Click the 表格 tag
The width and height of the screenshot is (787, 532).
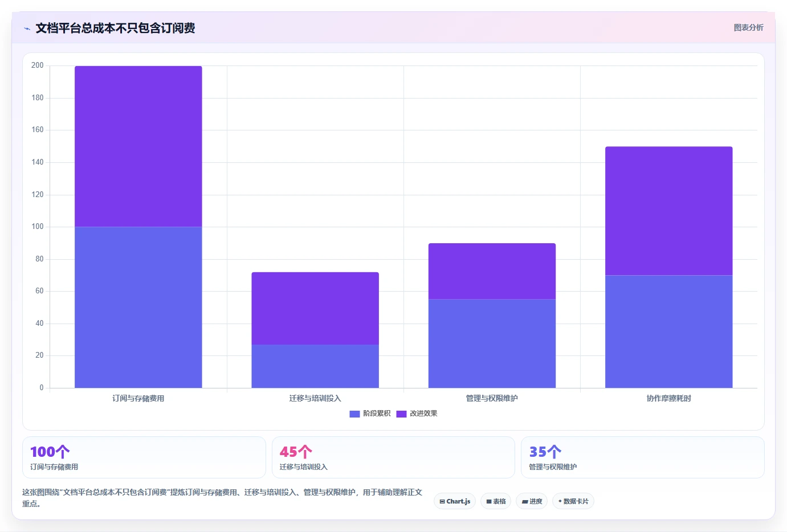496,501
